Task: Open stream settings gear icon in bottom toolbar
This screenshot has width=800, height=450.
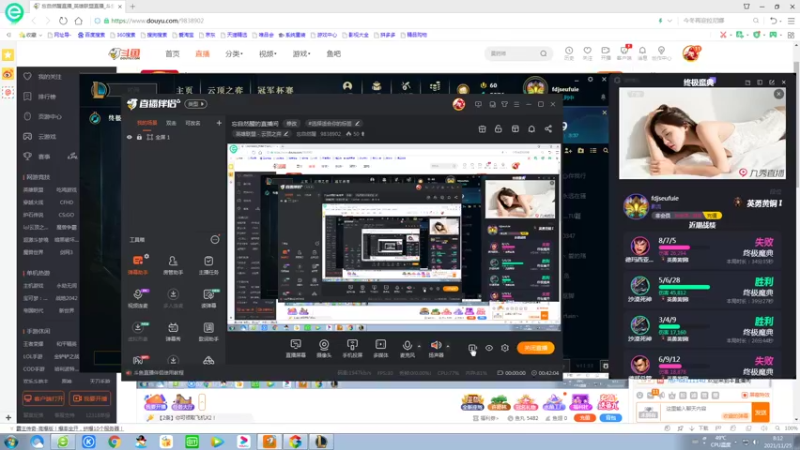Action: (505, 348)
